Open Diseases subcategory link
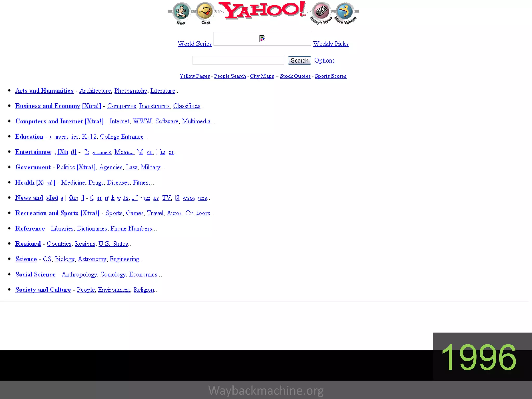The width and height of the screenshot is (532, 399). [118, 183]
